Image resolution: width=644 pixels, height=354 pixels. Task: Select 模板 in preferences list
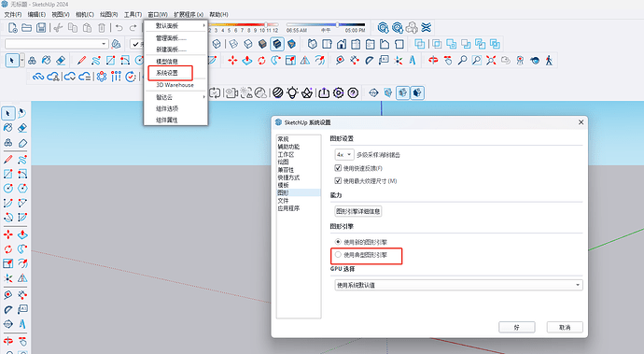point(283,185)
